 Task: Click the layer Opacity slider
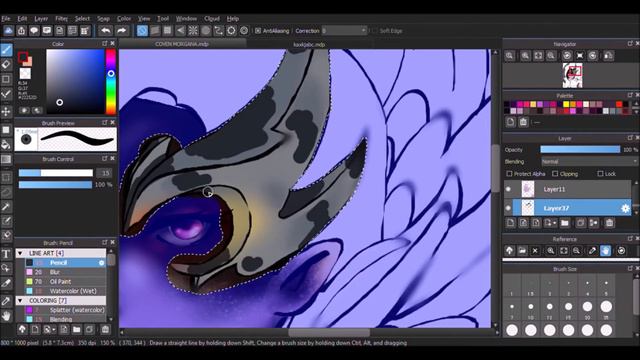pyautogui.click(x=580, y=150)
